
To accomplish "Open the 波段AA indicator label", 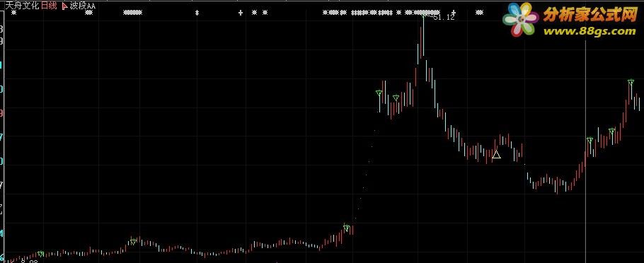I will tap(83, 6).
